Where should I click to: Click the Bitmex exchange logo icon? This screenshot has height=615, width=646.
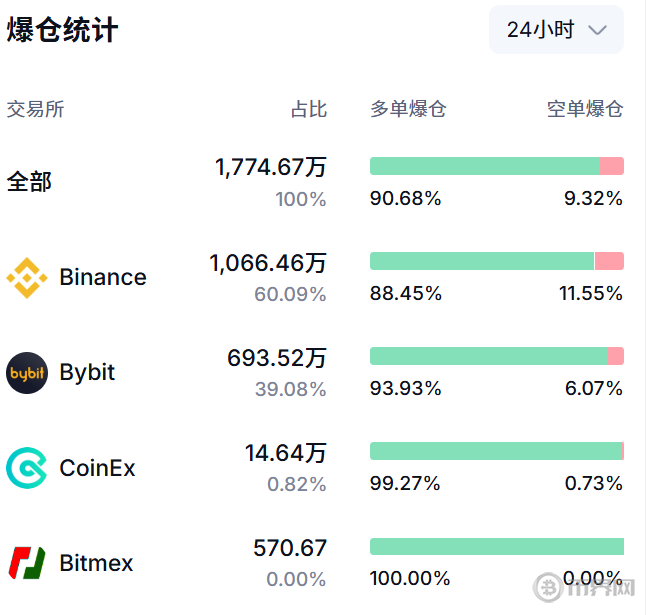pos(27,563)
